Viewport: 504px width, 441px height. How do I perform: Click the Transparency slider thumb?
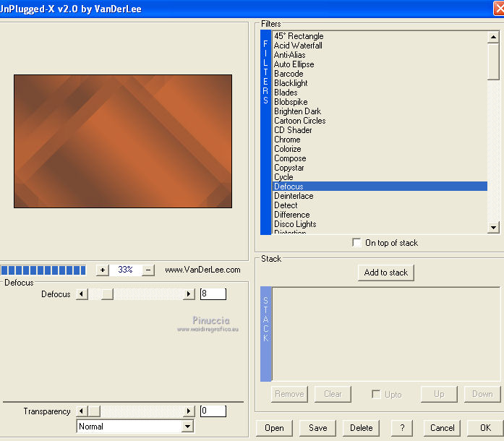(x=94, y=411)
